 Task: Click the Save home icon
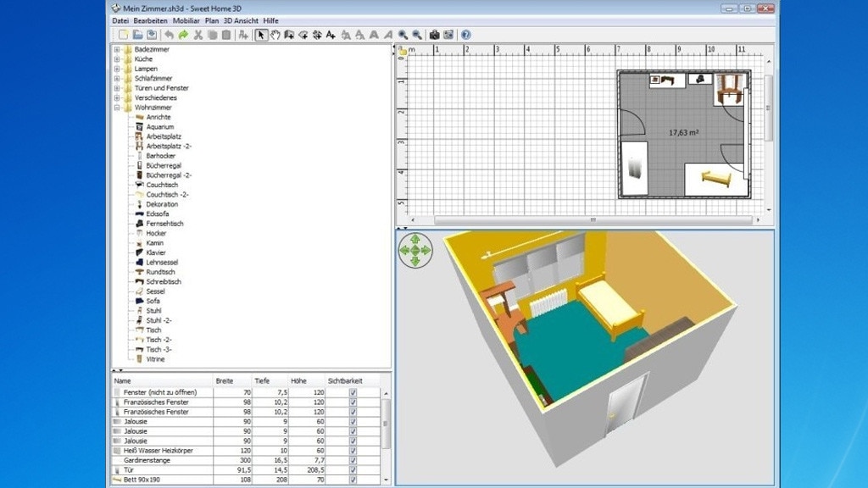point(151,35)
